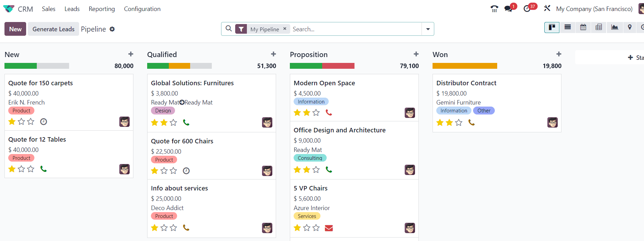
Task: Set third star on Global Solutions: Furnitures
Action: click(173, 122)
